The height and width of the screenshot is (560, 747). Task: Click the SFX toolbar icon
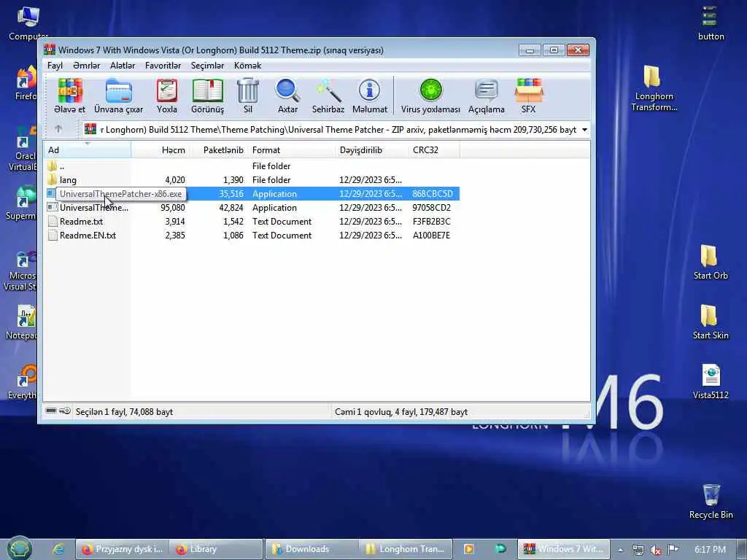coord(528,96)
